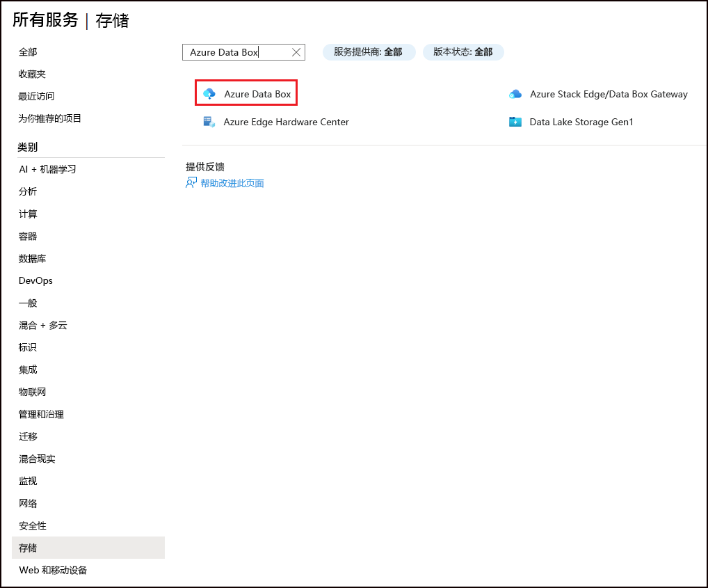Select the highlighted 存储 category
The width and height of the screenshot is (708, 588).
pos(88,548)
